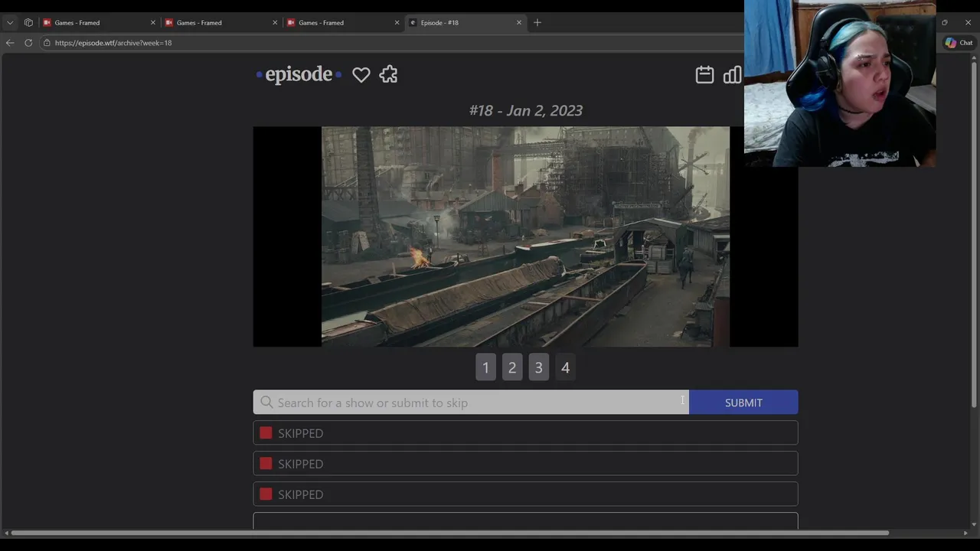The width and height of the screenshot is (980, 551).
Task: Click the second SKIPPED guess row
Action: 525,464
